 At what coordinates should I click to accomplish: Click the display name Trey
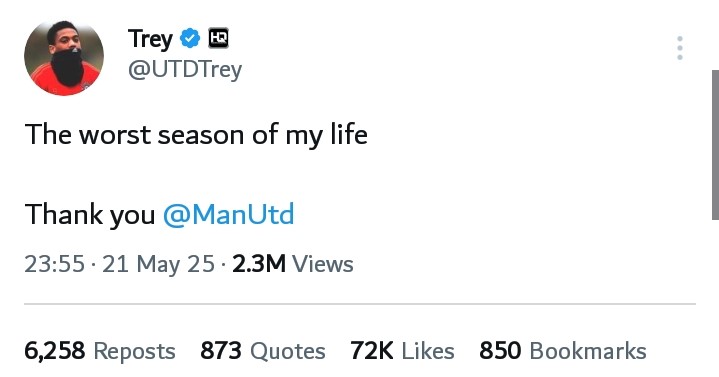click(x=150, y=39)
